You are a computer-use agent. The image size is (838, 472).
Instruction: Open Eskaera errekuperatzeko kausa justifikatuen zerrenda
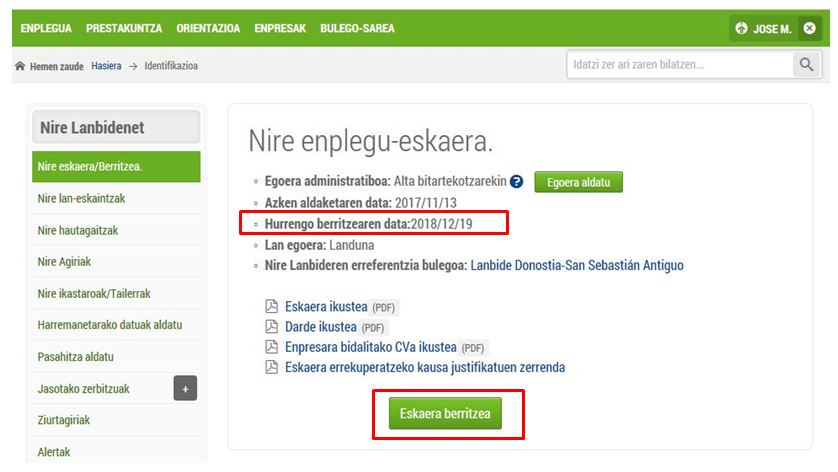425,367
